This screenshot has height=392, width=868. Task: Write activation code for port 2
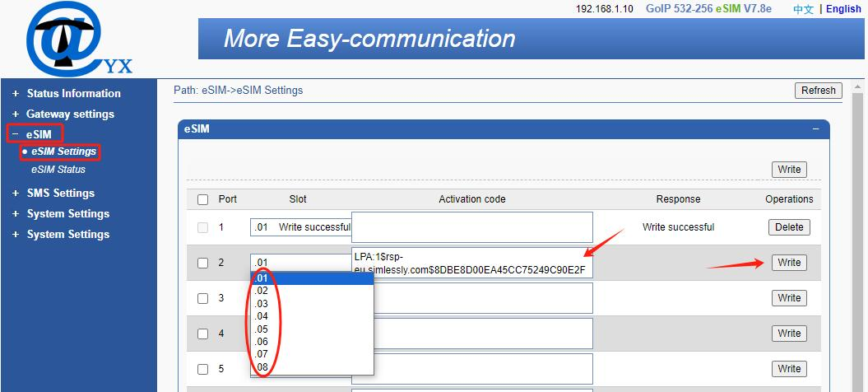point(789,262)
